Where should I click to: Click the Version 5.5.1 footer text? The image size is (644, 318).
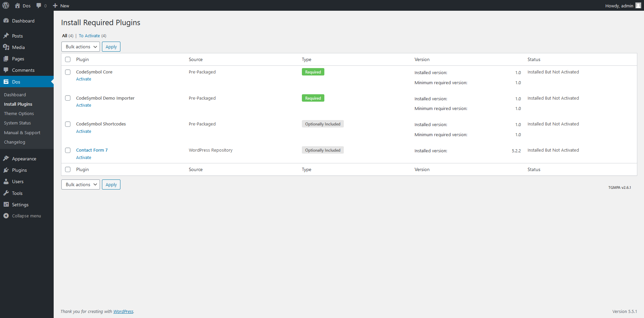(x=625, y=311)
